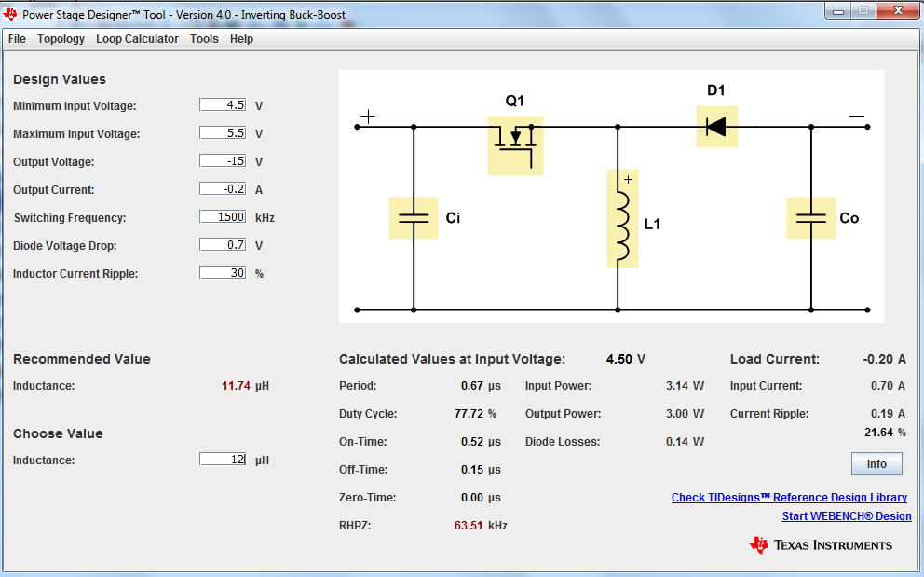Click the Q1 MOSFET component symbol
Image resolution: width=924 pixels, height=577 pixels.
tap(515, 145)
